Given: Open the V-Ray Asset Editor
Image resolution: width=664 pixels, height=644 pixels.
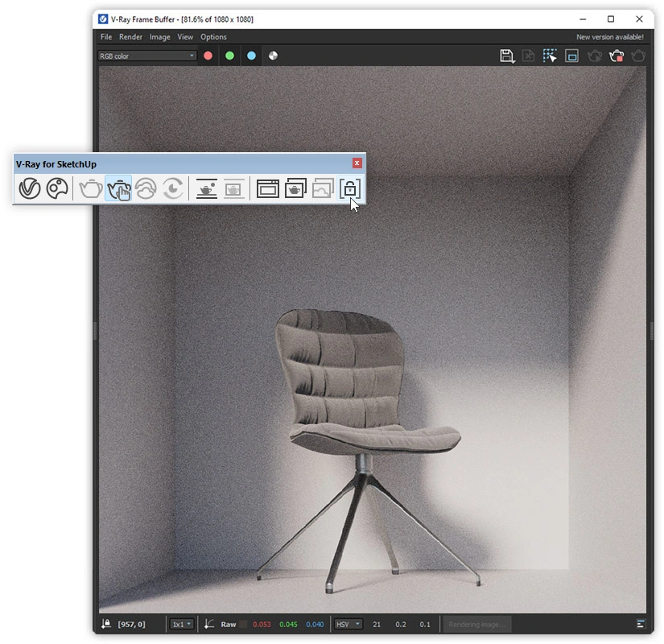Looking at the screenshot, I should click(29, 188).
